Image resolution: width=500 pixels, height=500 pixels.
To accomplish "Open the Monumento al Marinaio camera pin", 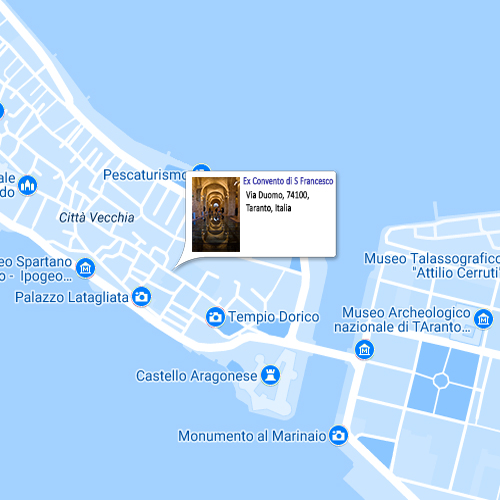I will (x=338, y=435).
